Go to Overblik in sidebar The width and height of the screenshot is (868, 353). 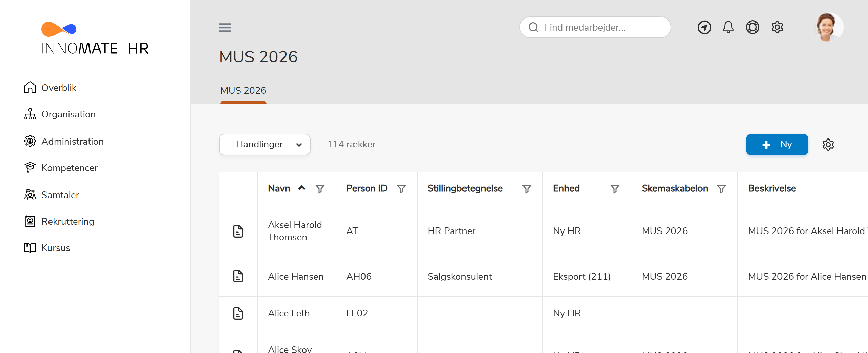click(59, 88)
